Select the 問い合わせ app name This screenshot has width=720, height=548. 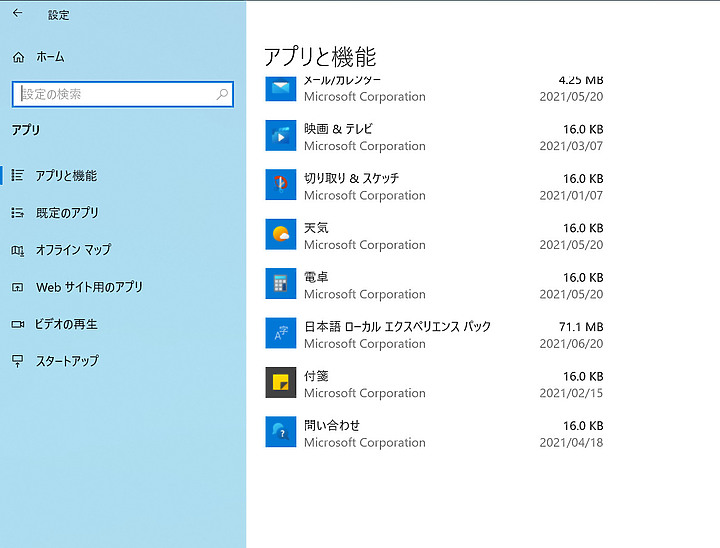tap(332, 425)
